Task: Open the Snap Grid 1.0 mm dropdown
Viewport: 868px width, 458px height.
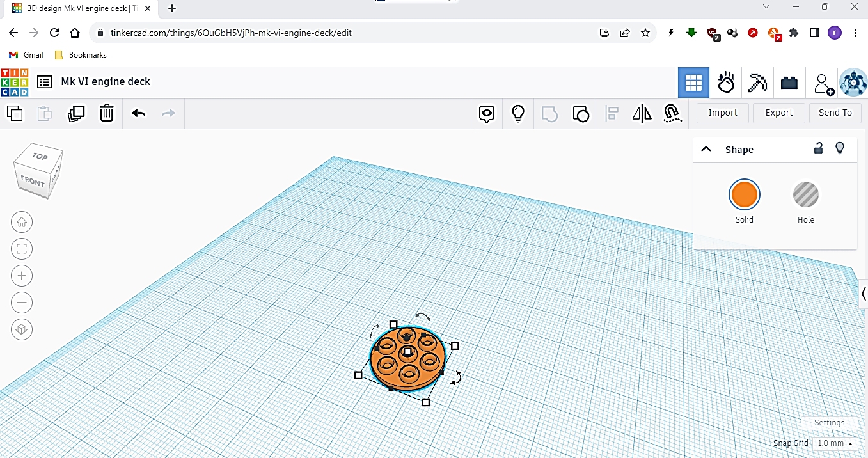Action: pos(835,443)
